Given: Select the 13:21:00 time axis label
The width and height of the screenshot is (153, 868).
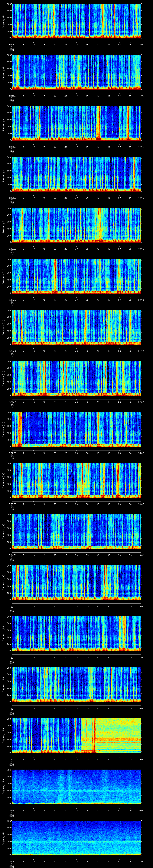Looking at the screenshot, I should pos(12,402).
